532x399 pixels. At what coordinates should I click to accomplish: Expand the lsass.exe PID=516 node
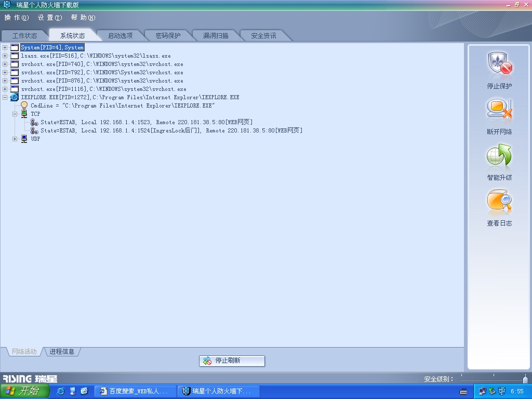pyautogui.click(x=5, y=56)
